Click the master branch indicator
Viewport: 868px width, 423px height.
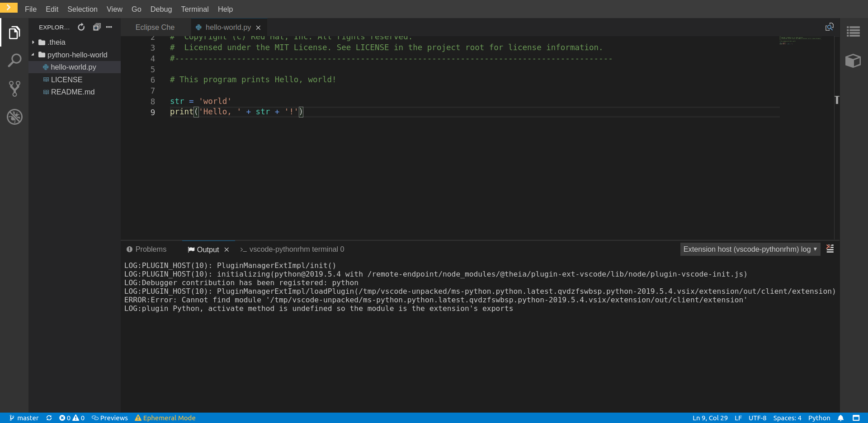point(24,418)
